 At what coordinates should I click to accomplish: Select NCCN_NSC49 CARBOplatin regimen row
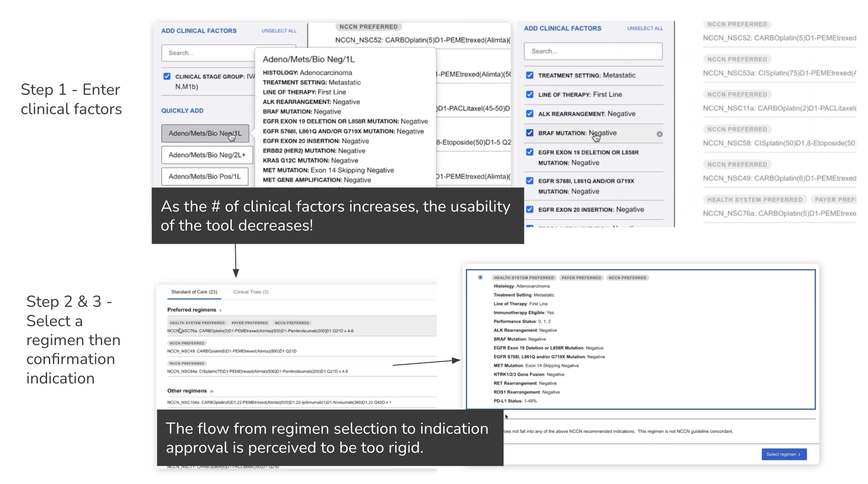(232, 351)
